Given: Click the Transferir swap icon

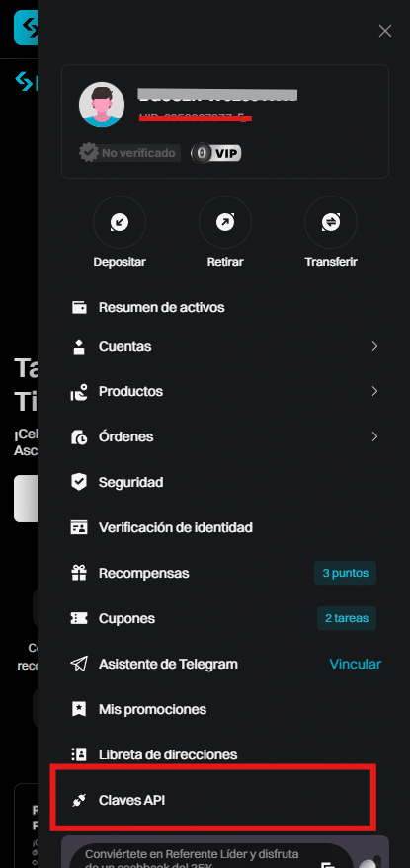Looking at the screenshot, I should tap(331, 222).
